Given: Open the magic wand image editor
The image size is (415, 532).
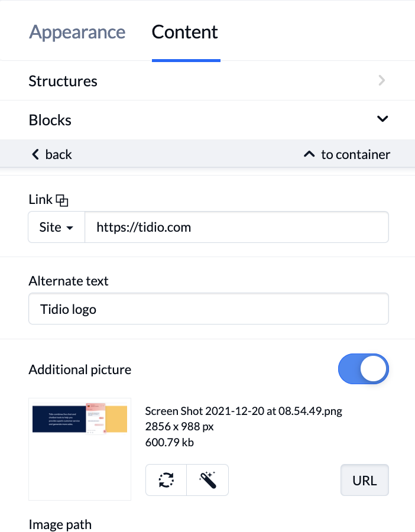Looking at the screenshot, I should pos(208,480).
